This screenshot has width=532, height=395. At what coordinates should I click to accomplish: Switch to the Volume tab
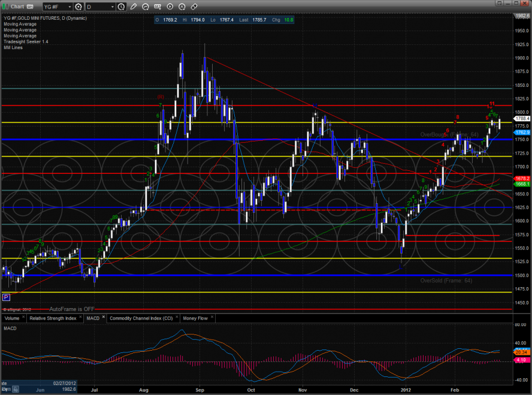pyautogui.click(x=13, y=318)
